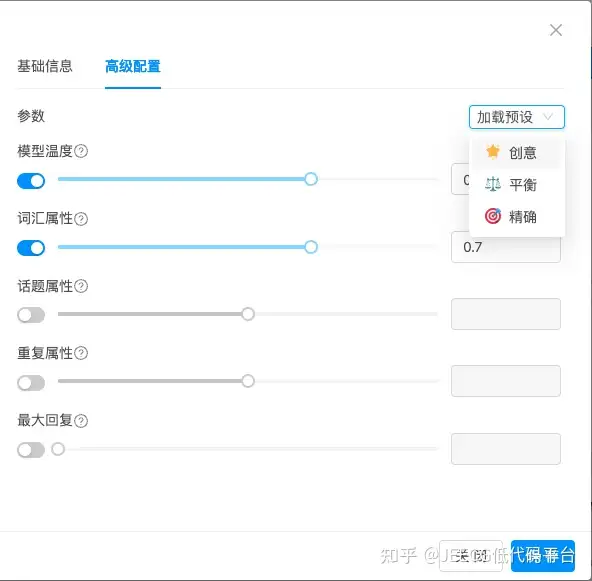Image resolution: width=592 pixels, height=581 pixels.
Task: Click the help icon beside 模型温度
Action: point(81,151)
